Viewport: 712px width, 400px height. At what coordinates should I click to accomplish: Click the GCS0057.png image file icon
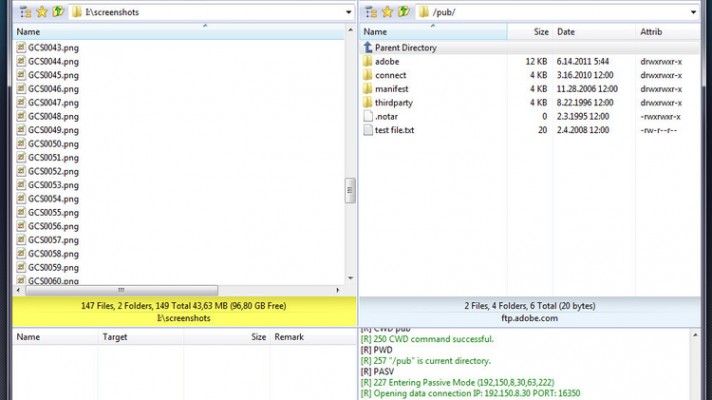[x=21, y=239]
